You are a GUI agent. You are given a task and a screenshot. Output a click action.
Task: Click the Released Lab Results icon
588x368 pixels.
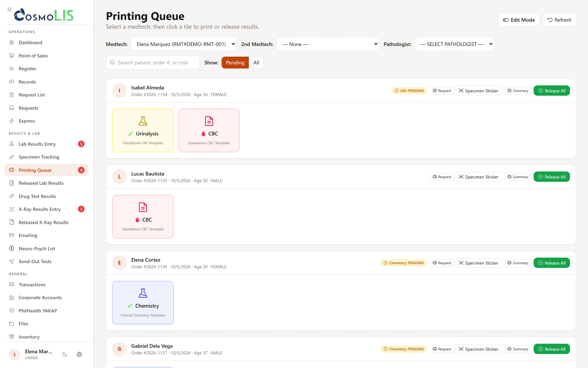click(11, 183)
